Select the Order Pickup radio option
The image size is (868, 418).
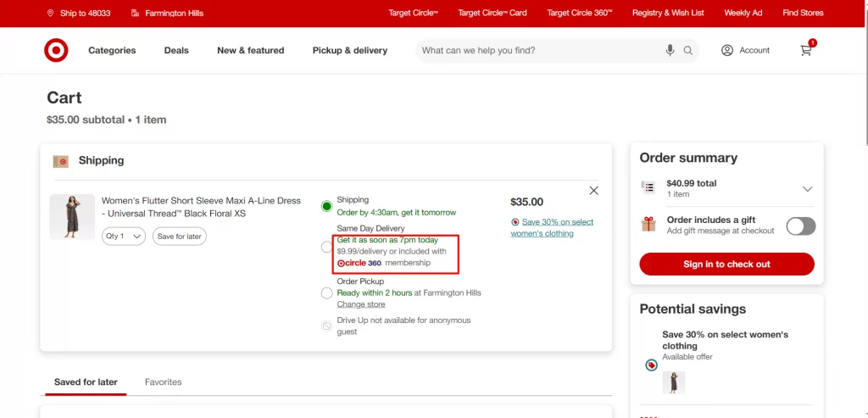[326, 293]
